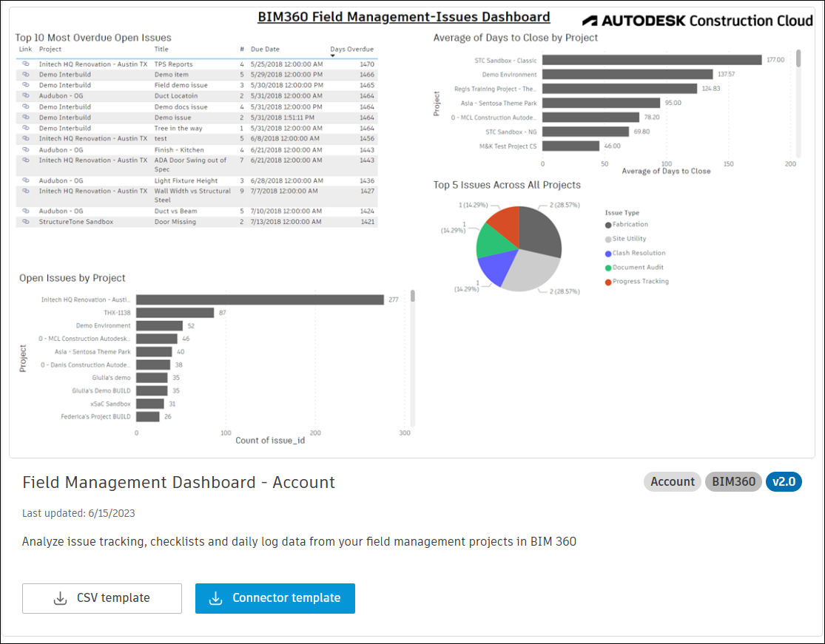Click the Due Date column header
The image size is (825, 644).
pyautogui.click(x=265, y=50)
